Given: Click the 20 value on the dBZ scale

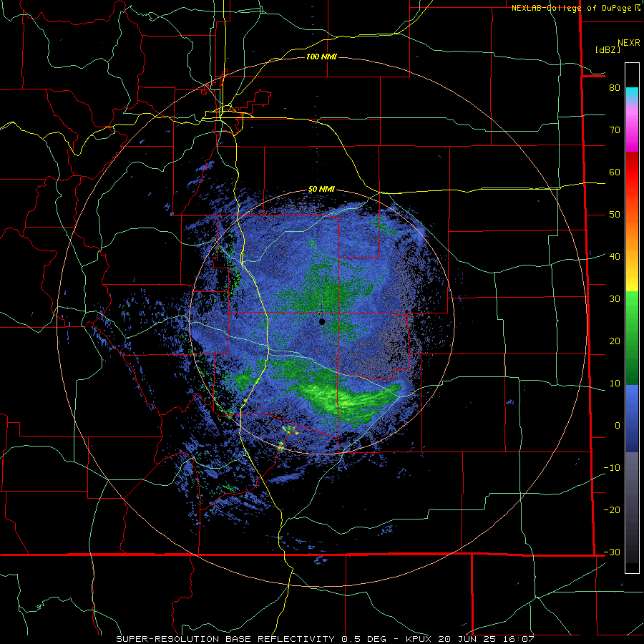Looking at the screenshot, I should 615,341.
